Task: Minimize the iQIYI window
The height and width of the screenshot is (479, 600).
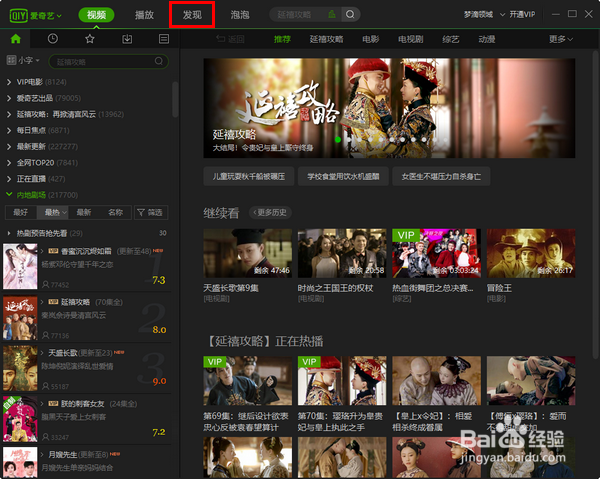Action: click(556, 15)
